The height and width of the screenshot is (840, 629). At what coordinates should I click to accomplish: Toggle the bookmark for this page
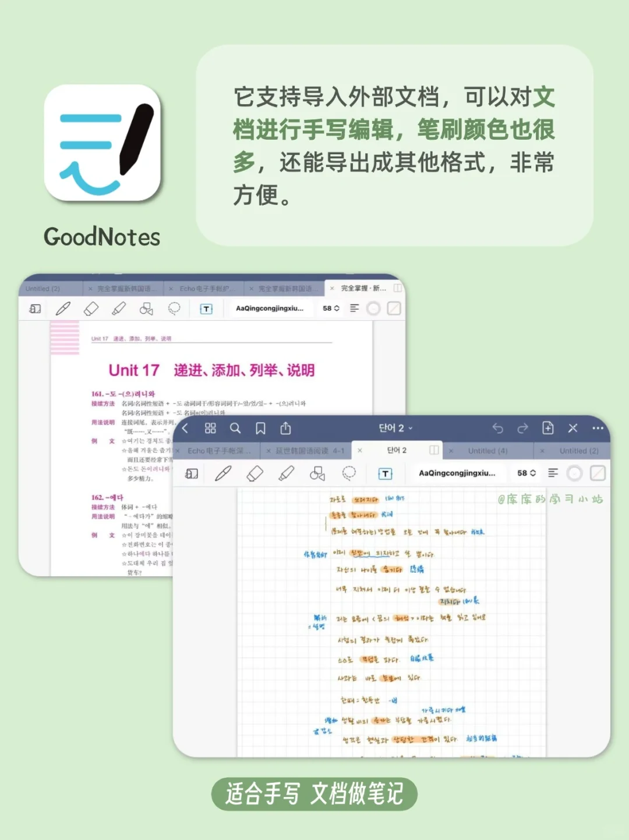(x=260, y=428)
